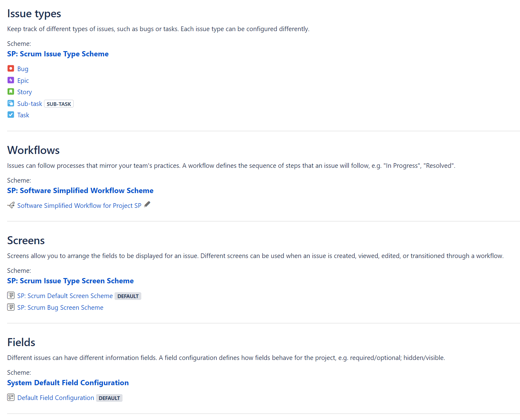Open SP: Scrum Issue Type Scheme
Viewport: 520px width, 420px height.
pos(58,54)
